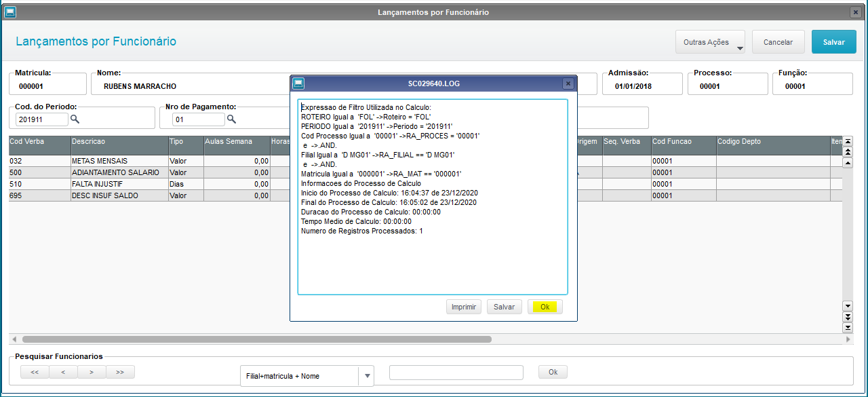Select the ADIANTAMENTO SALARIO row
Screen dimensions: 868x397
point(425,172)
